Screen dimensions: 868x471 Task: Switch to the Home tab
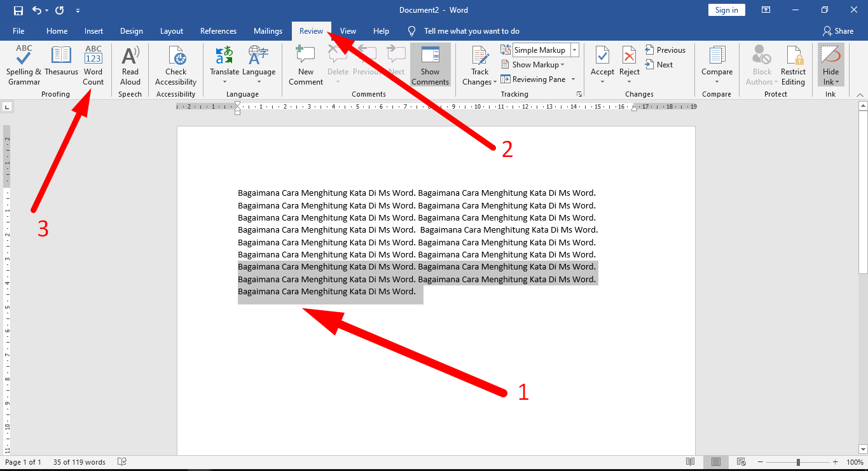pos(57,31)
